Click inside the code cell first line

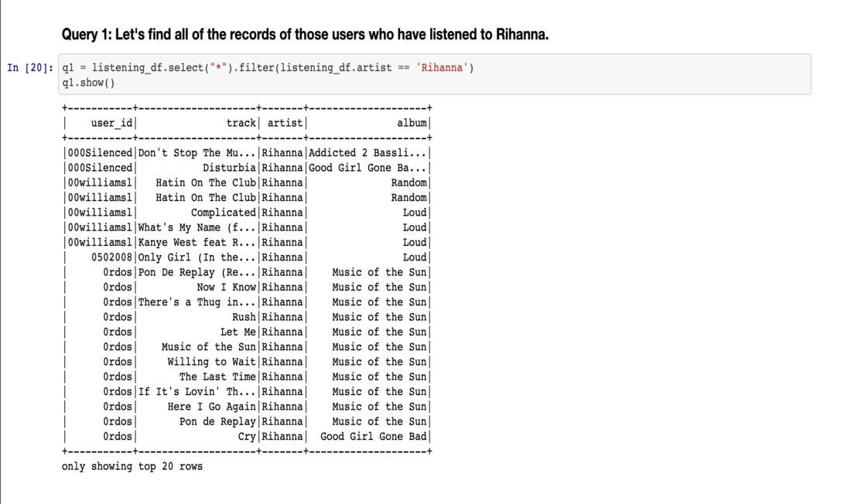(268, 68)
